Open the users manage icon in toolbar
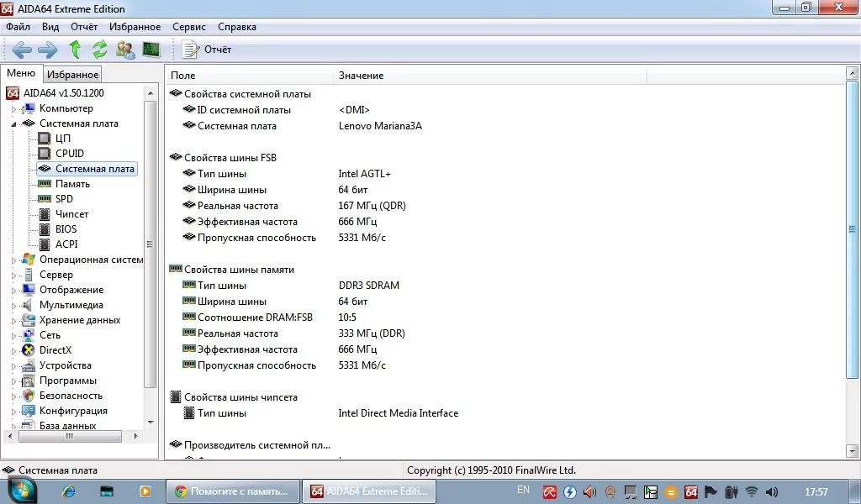The height and width of the screenshot is (504, 861). 125,50
